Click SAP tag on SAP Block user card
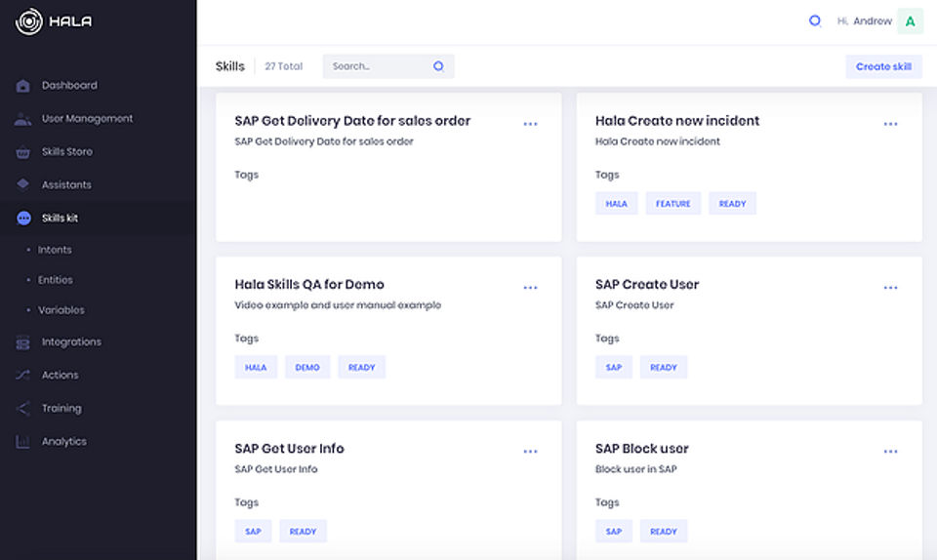The image size is (937, 560). (614, 532)
